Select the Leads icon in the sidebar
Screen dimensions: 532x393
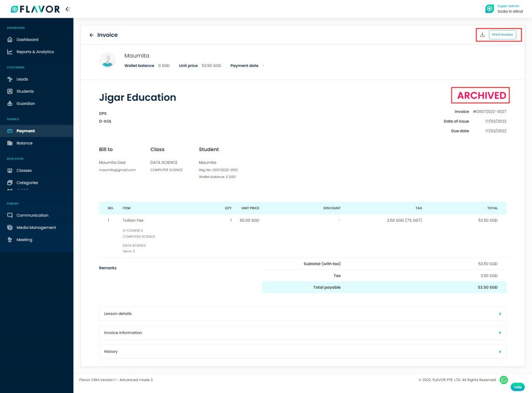10,79
